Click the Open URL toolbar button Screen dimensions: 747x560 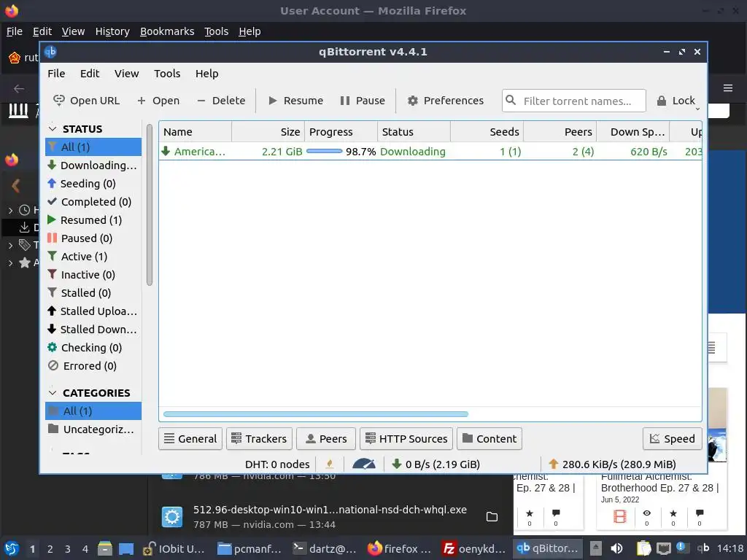click(86, 101)
